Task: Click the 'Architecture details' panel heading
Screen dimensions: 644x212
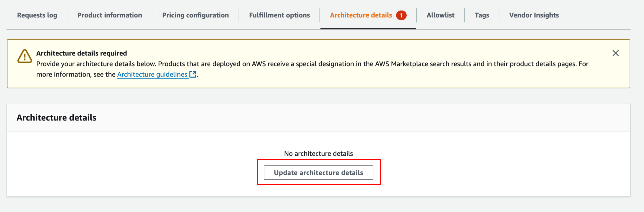Action: tap(57, 117)
